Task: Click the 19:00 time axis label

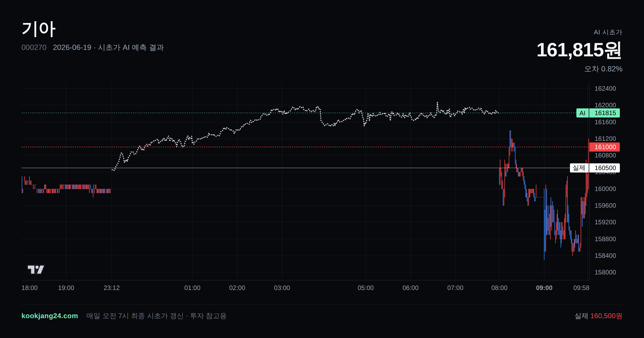Action: click(66, 288)
